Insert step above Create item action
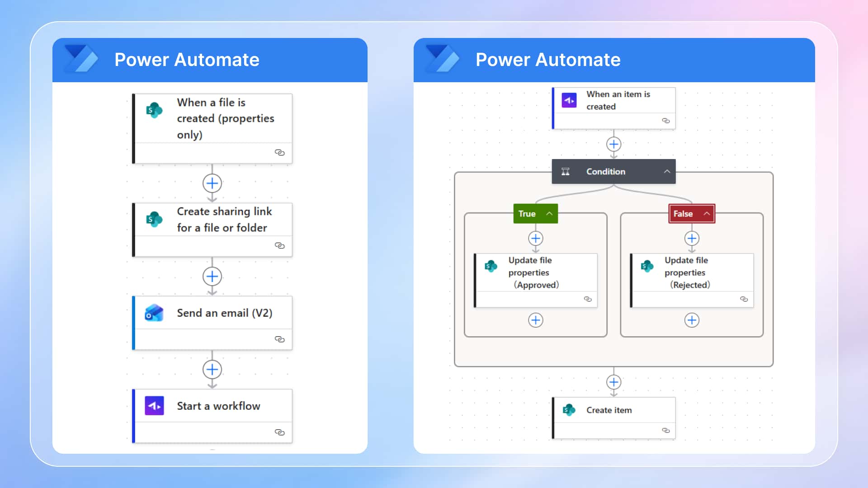The width and height of the screenshot is (868, 488). tap(613, 382)
